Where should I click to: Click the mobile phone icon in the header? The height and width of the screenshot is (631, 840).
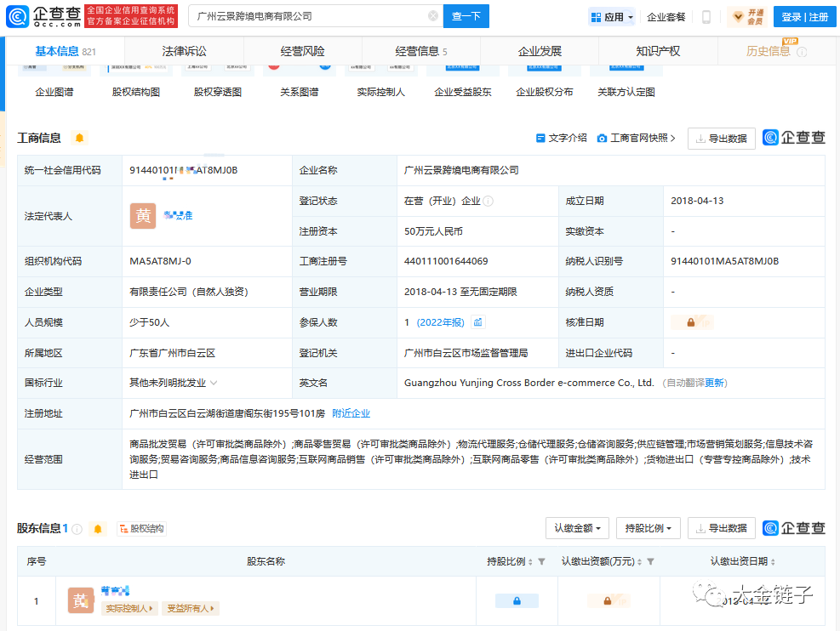pos(706,16)
